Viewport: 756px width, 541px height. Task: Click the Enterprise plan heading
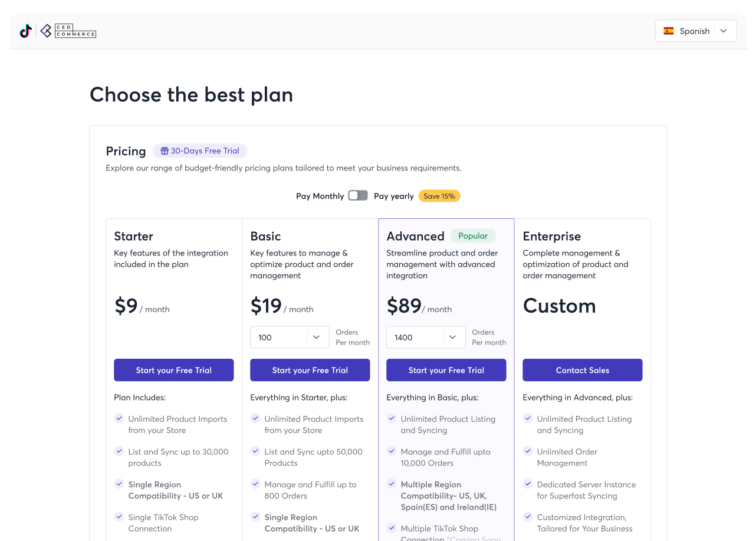tap(552, 236)
